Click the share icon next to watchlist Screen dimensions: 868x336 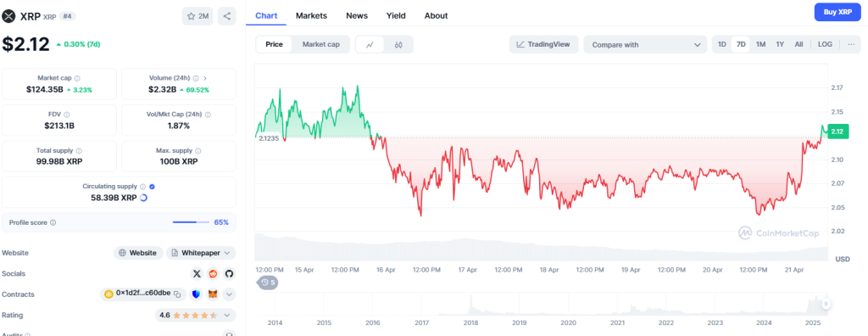click(227, 16)
